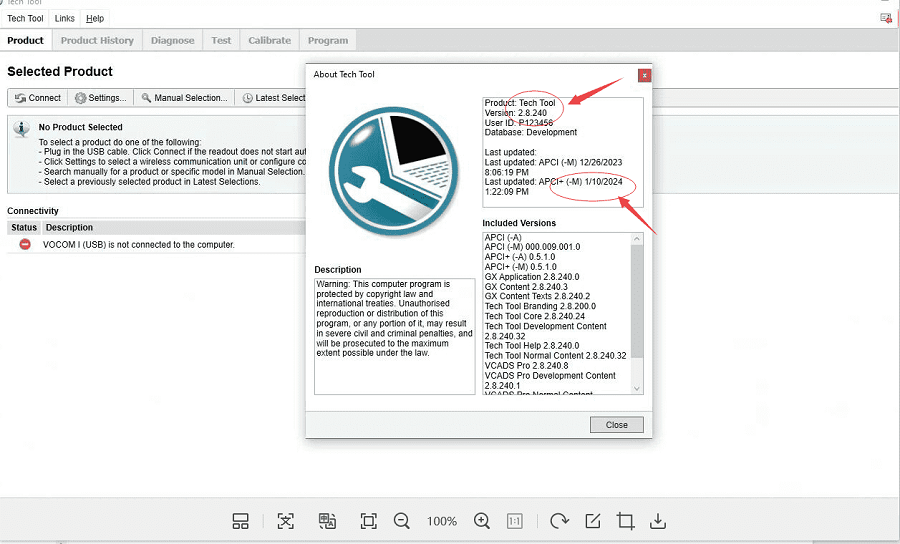Image resolution: width=900 pixels, height=544 pixels.
Task: Toggle fullscreen view icon
Action: (x=368, y=521)
